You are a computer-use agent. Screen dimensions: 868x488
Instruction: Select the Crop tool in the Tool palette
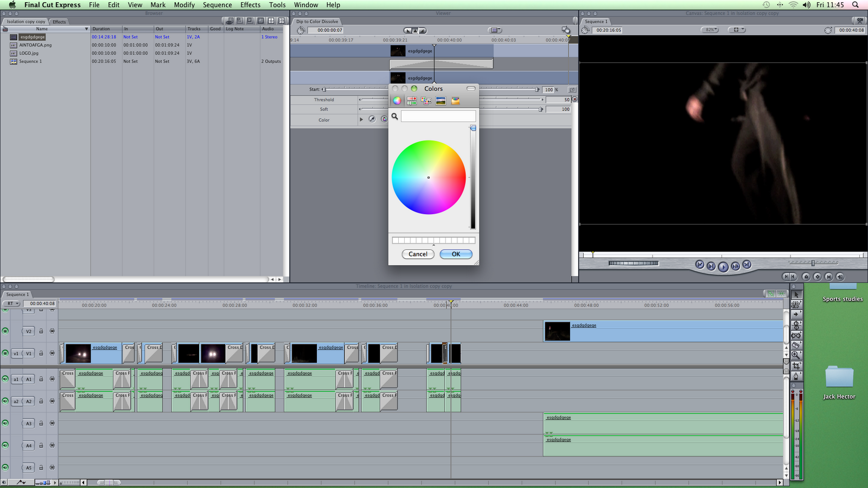(796, 365)
